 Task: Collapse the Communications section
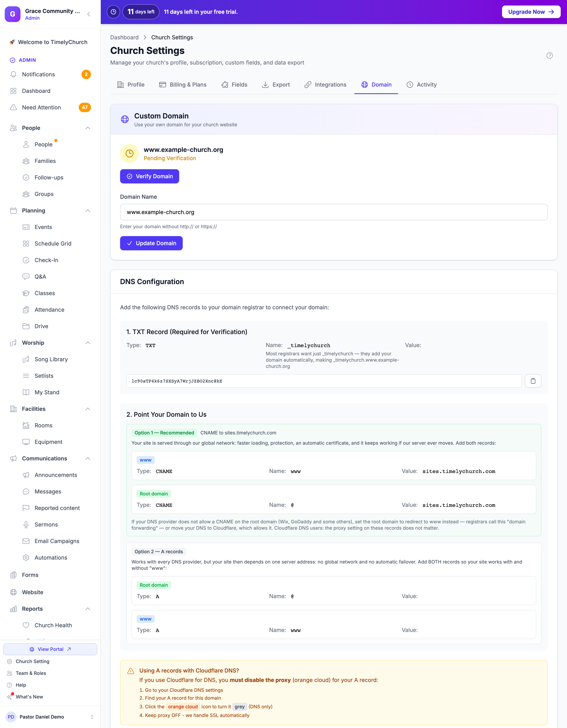pos(88,458)
